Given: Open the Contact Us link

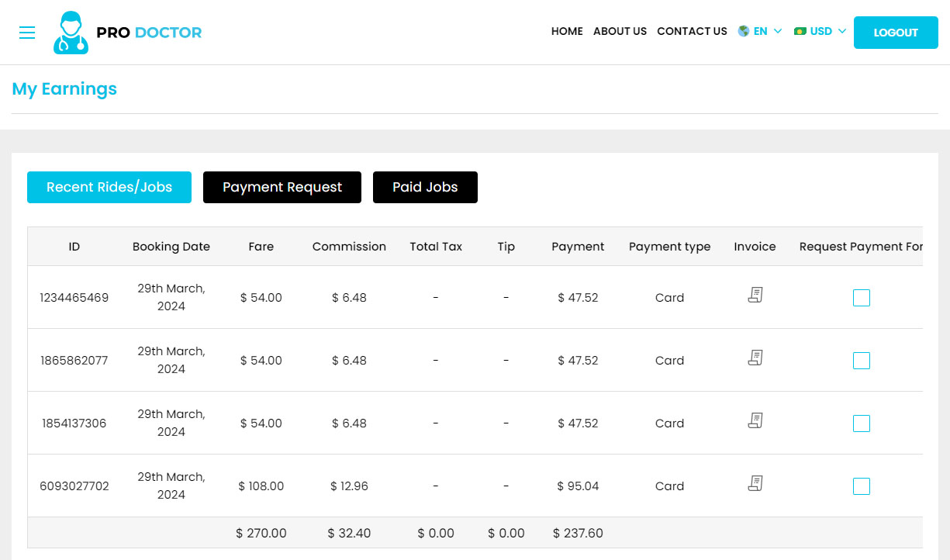Looking at the screenshot, I should pyautogui.click(x=692, y=32).
